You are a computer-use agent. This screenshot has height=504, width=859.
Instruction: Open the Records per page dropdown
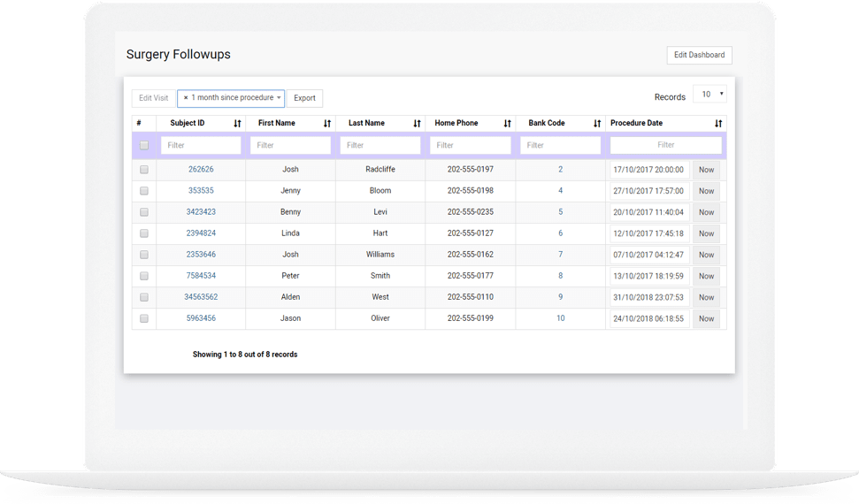pyautogui.click(x=710, y=95)
